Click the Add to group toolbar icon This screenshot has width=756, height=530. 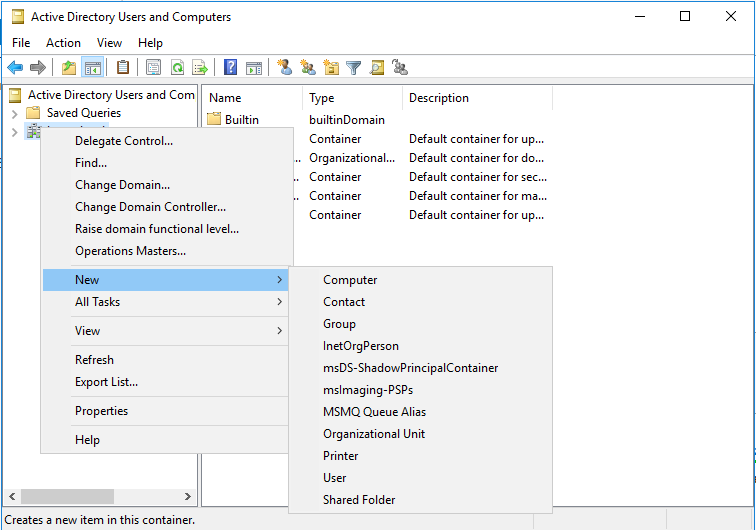click(x=400, y=67)
